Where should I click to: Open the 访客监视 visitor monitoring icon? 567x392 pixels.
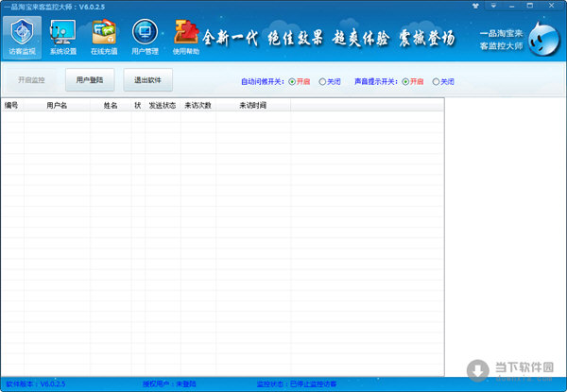coord(22,38)
